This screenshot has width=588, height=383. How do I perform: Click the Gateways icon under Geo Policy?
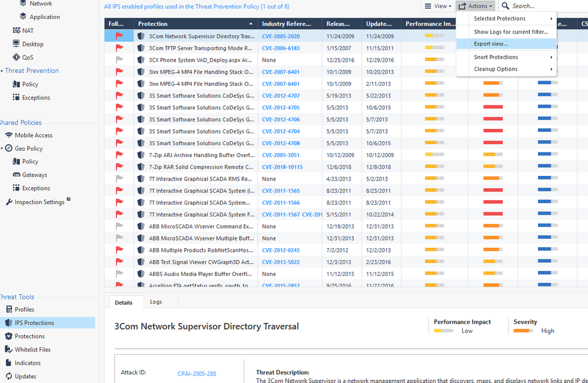17,175
